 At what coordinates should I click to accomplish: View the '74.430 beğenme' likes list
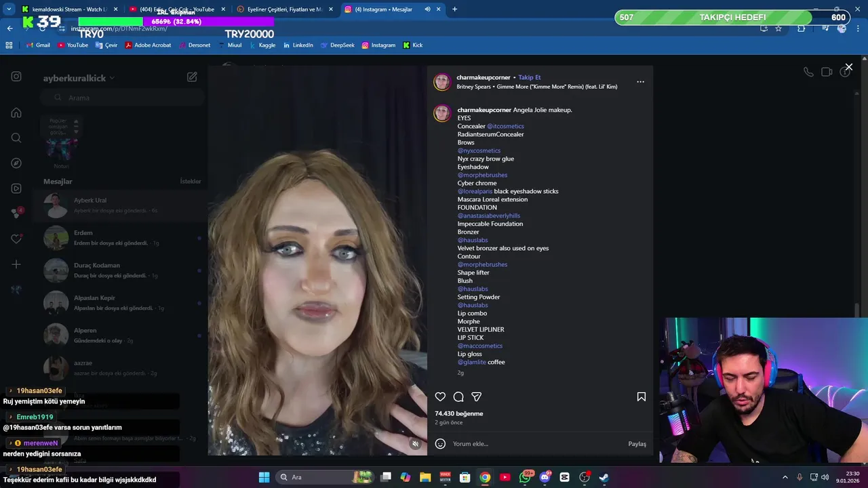[x=459, y=413]
